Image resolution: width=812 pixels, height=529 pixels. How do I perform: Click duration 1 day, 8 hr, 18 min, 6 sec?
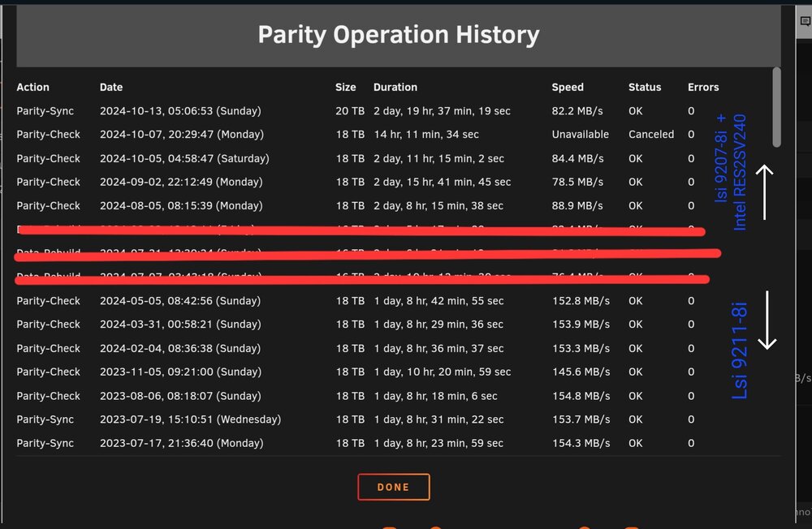[435, 396]
